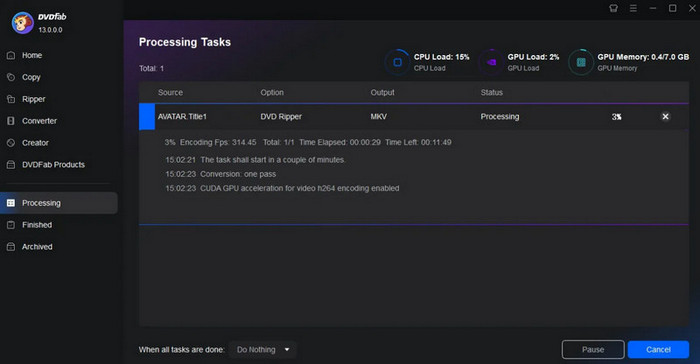Click the Output column header
The width and height of the screenshot is (700, 364).
pos(382,92)
